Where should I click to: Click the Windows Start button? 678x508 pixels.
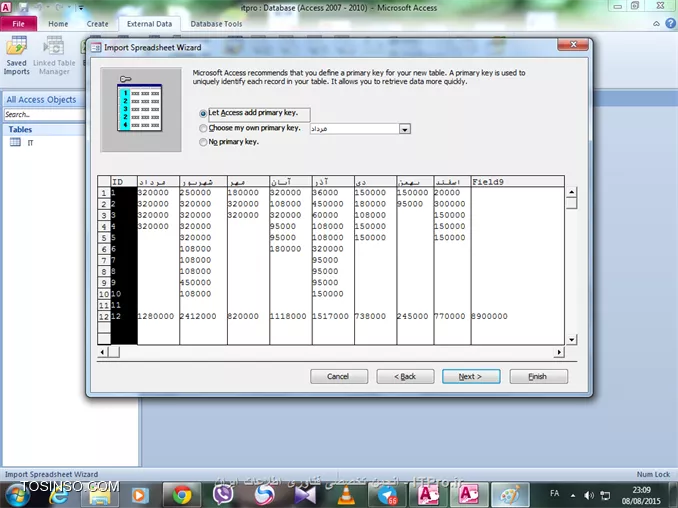(18, 494)
